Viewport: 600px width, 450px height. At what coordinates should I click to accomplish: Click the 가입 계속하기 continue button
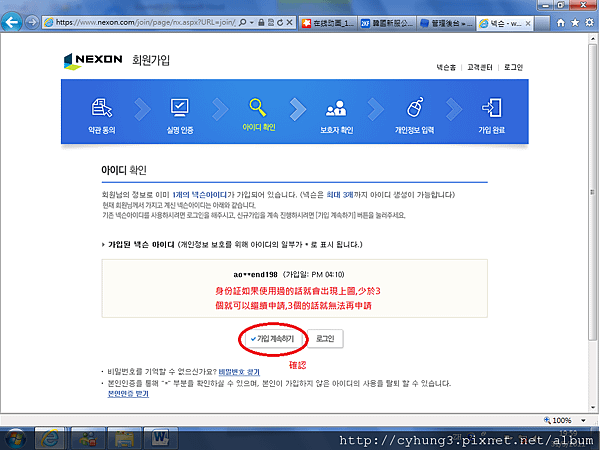273,339
